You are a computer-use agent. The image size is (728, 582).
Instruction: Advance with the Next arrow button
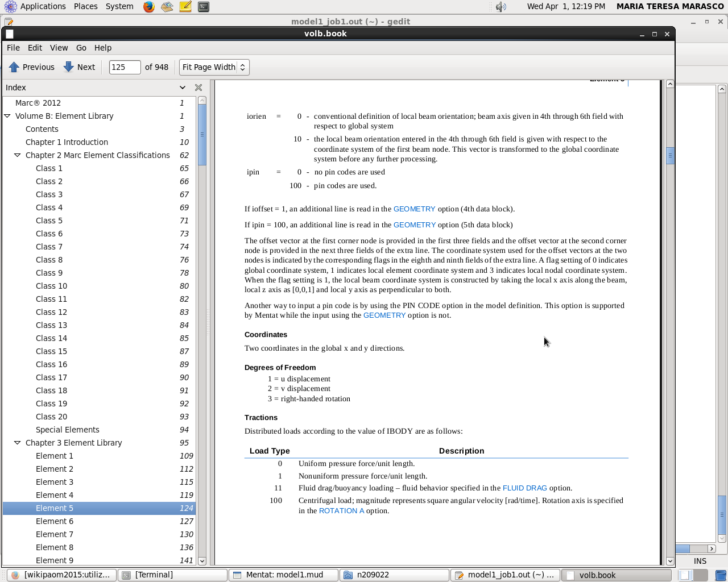click(x=79, y=67)
